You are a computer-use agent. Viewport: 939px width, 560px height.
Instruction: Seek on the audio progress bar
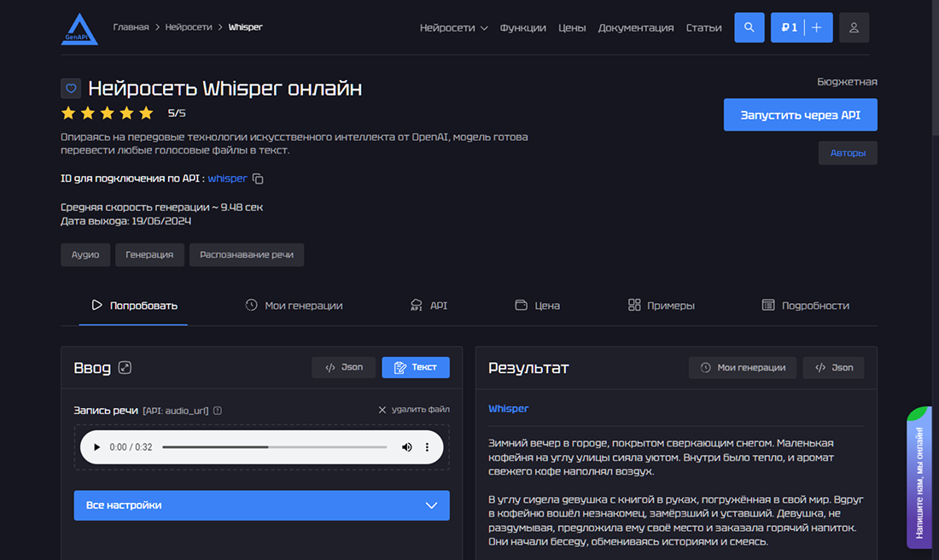tap(273, 446)
